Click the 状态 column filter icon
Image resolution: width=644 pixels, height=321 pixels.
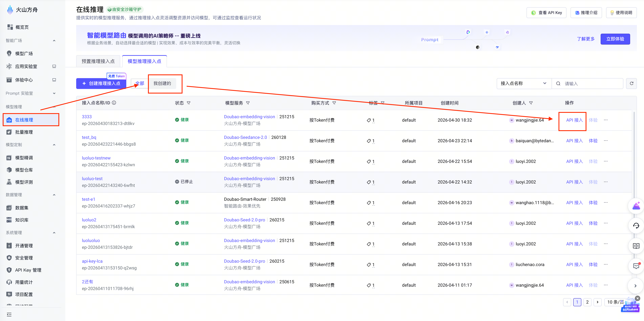coord(189,103)
